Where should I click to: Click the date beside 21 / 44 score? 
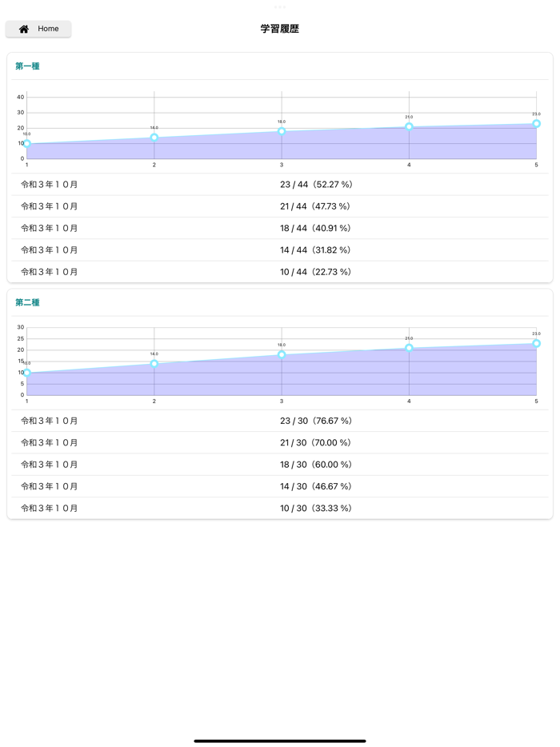(49, 206)
